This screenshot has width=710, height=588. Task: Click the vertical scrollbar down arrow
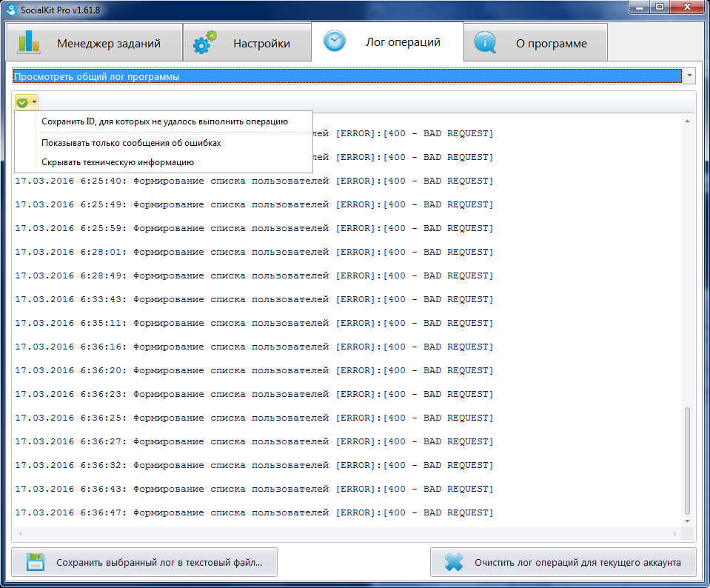[687, 521]
